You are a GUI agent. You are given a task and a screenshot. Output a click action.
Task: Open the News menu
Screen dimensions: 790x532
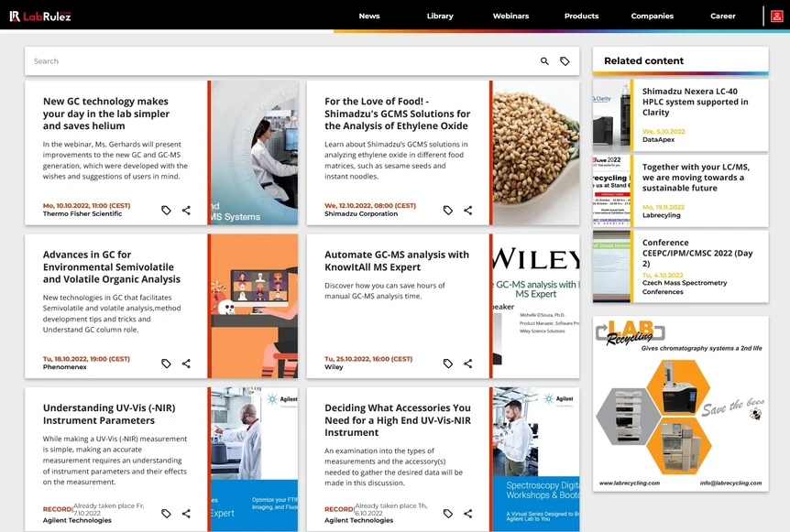(x=369, y=16)
